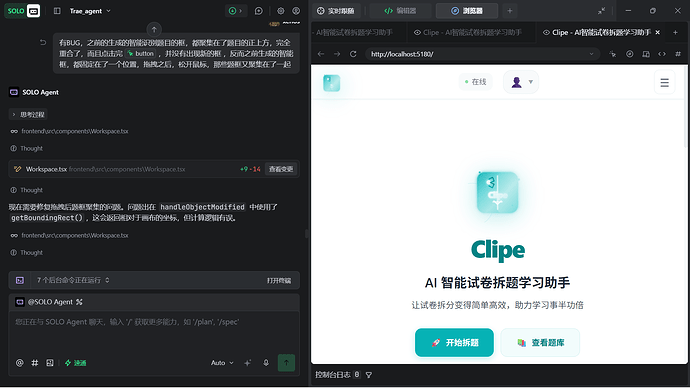The image size is (690, 388).
Task: Click the image attachment icon in the chat box
Action: (x=50, y=363)
